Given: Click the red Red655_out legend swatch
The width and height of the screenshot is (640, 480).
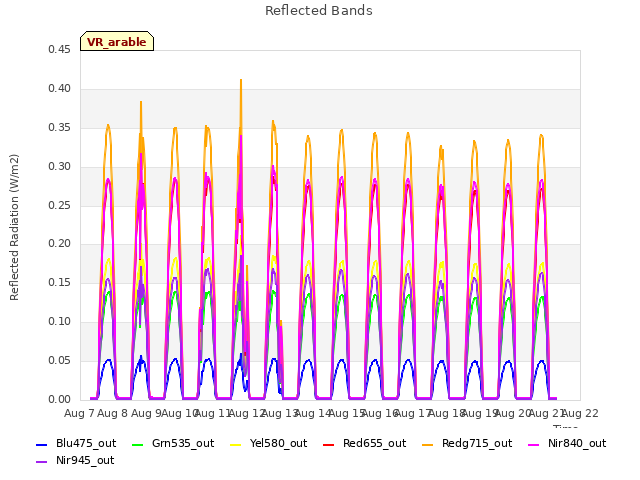Looking at the screenshot, I should (329, 444).
